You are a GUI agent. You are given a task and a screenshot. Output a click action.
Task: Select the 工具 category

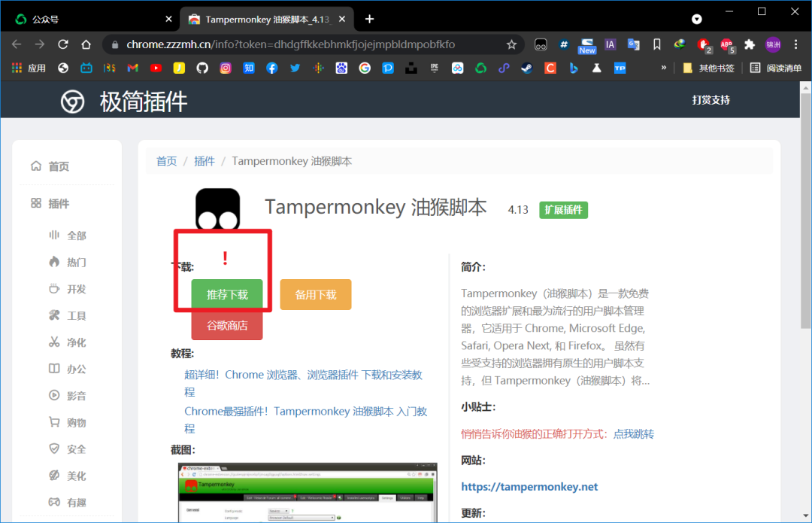pyautogui.click(x=68, y=315)
